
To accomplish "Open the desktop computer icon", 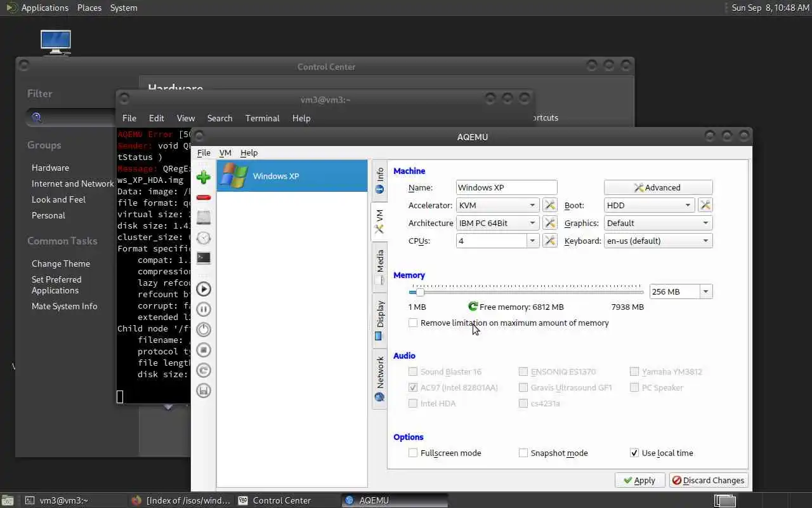I will [x=56, y=42].
